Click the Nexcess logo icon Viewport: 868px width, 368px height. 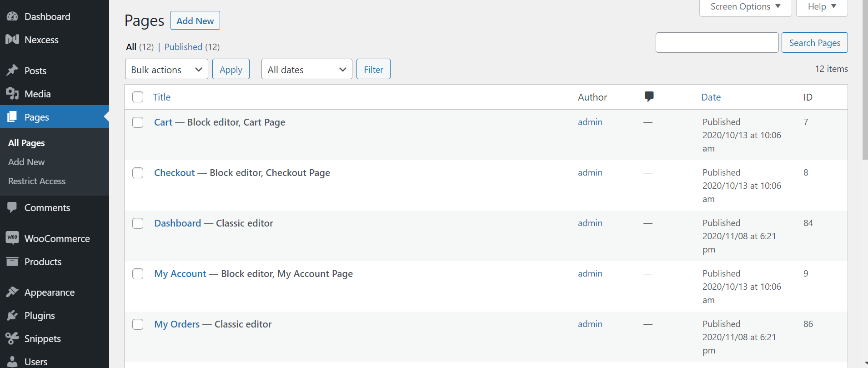[12, 40]
